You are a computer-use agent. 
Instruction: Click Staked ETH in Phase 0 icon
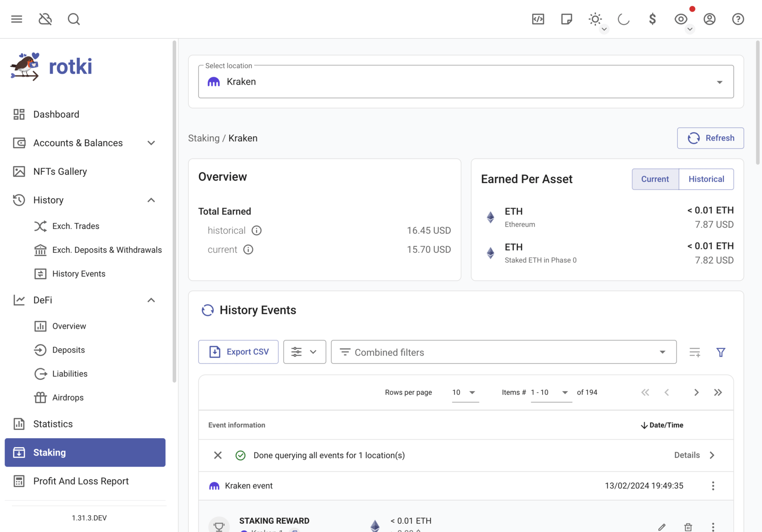pos(490,253)
